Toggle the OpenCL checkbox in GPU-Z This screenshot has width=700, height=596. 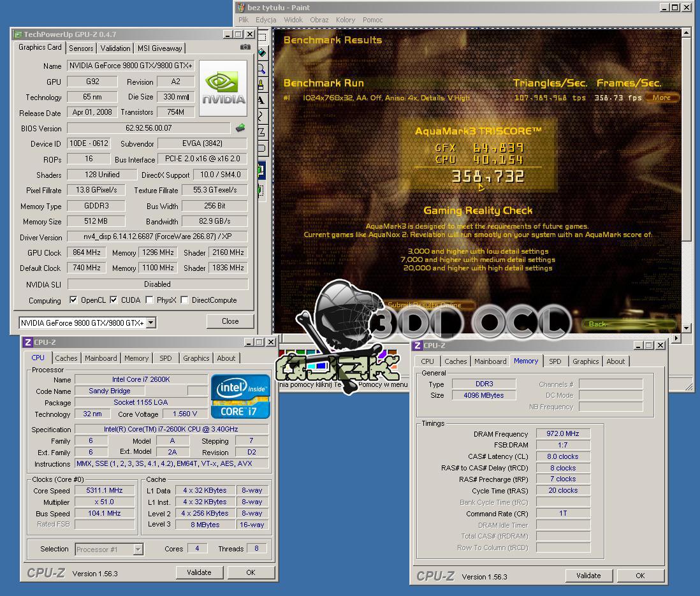coord(73,300)
